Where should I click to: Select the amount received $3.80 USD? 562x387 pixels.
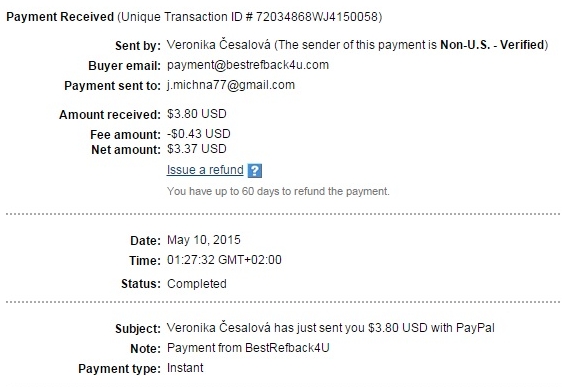pos(197,114)
